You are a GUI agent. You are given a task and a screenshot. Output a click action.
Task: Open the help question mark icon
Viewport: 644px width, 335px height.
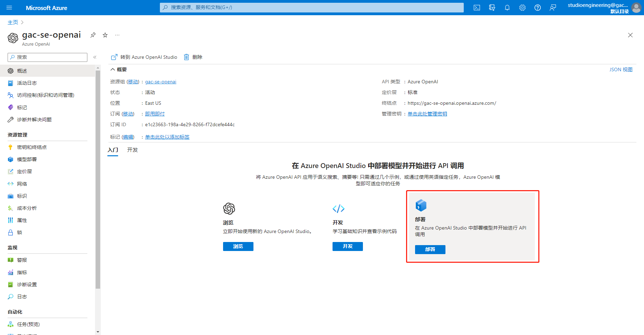coord(538,8)
